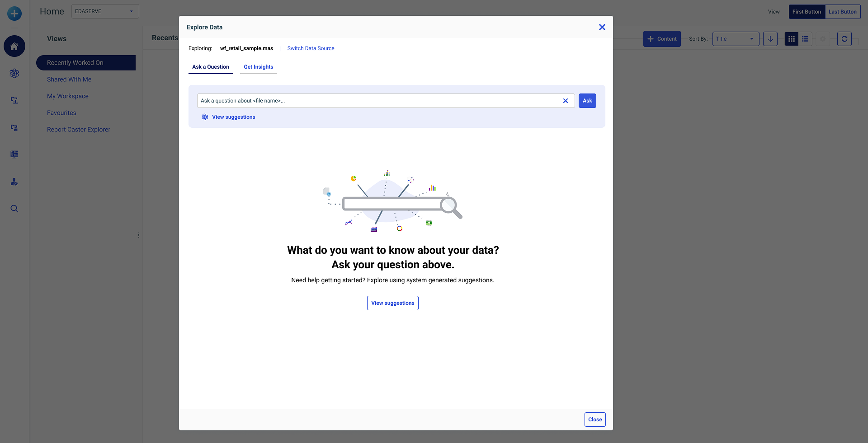Select Shared With Me view
This screenshot has height=443, width=868.
tap(69, 79)
